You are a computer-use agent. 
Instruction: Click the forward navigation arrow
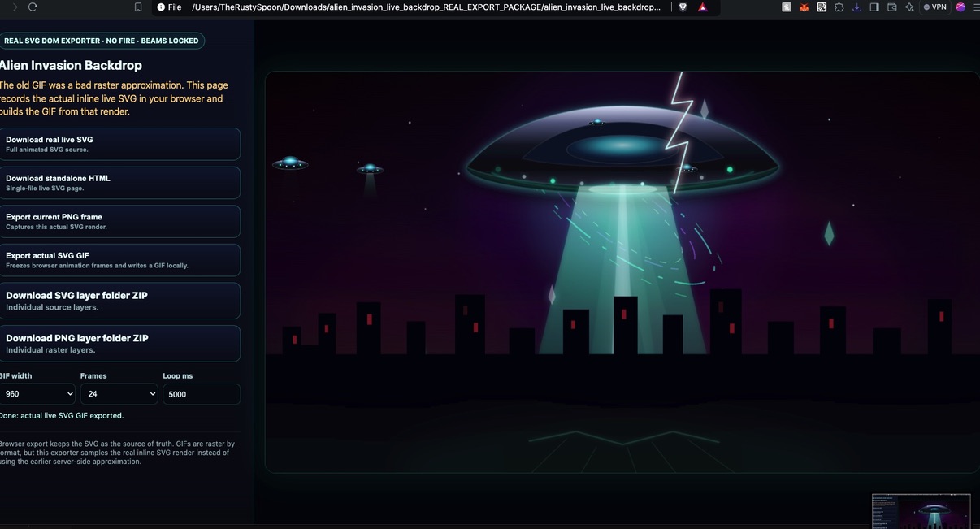(x=15, y=7)
